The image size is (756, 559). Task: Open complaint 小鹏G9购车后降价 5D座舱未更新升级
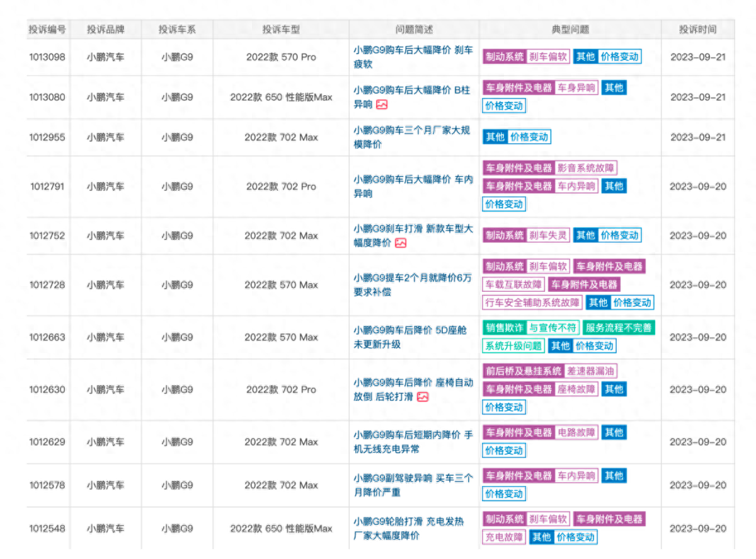tap(411, 337)
